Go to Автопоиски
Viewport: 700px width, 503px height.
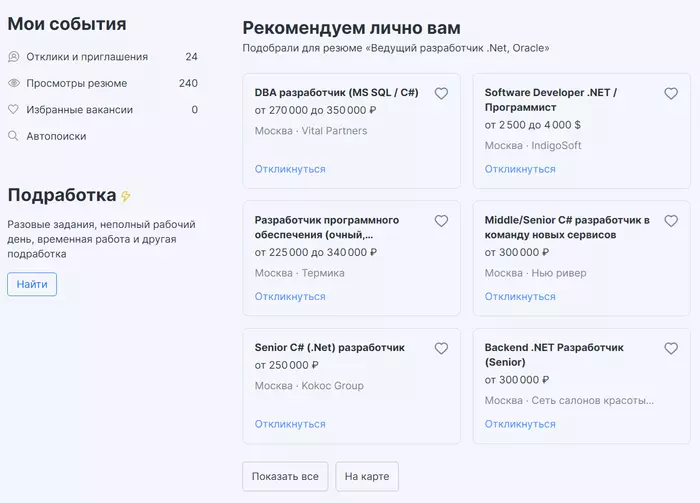pos(56,136)
